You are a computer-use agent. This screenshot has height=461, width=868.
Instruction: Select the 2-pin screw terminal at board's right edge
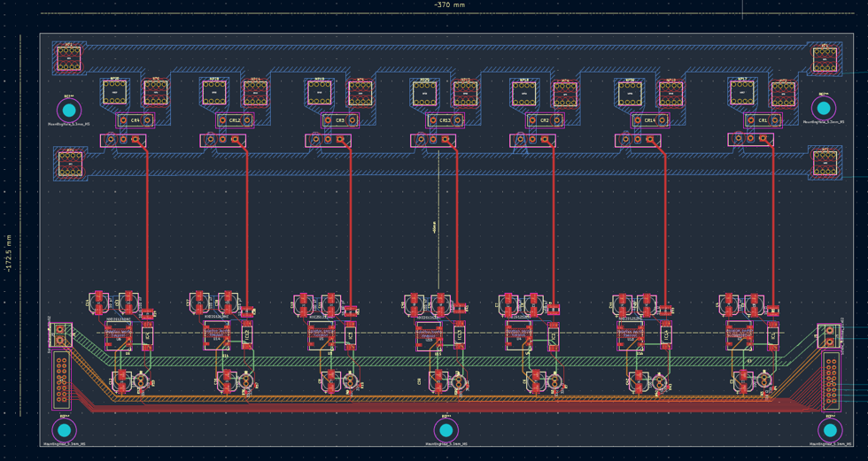click(829, 336)
